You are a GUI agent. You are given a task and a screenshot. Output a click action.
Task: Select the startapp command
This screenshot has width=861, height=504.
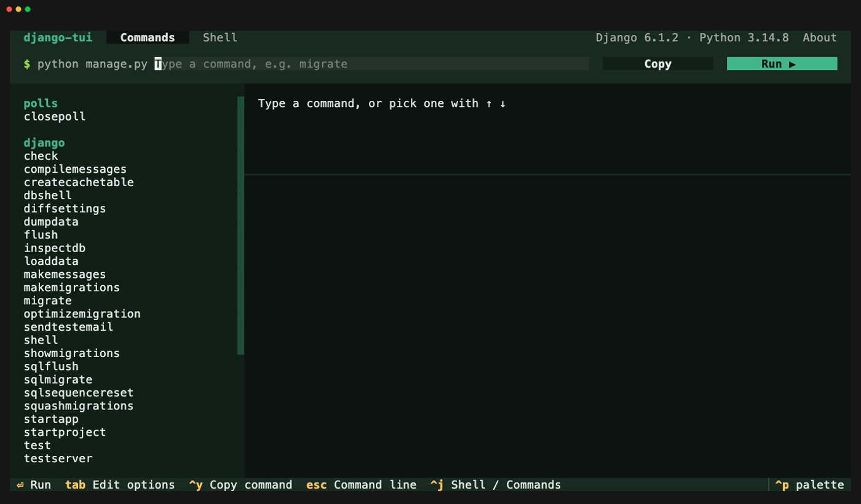point(51,419)
